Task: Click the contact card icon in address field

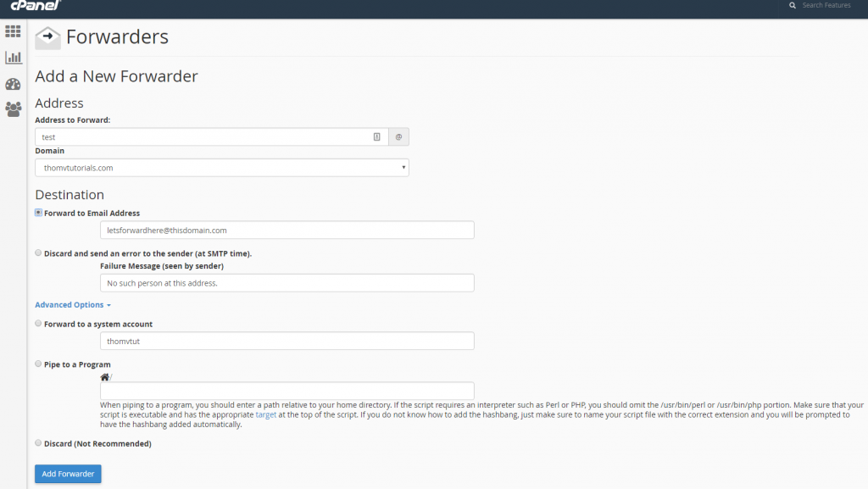Action: click(x=377, y=136)
